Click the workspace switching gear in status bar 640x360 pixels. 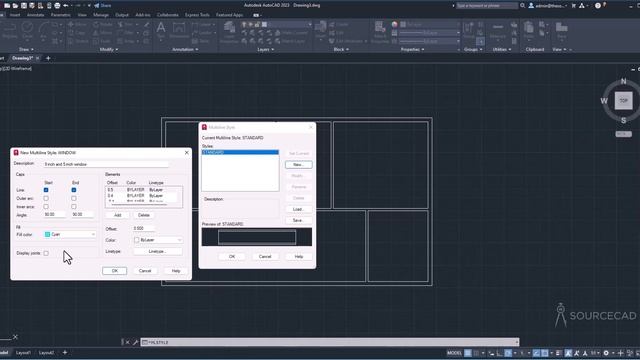point(606,353)
